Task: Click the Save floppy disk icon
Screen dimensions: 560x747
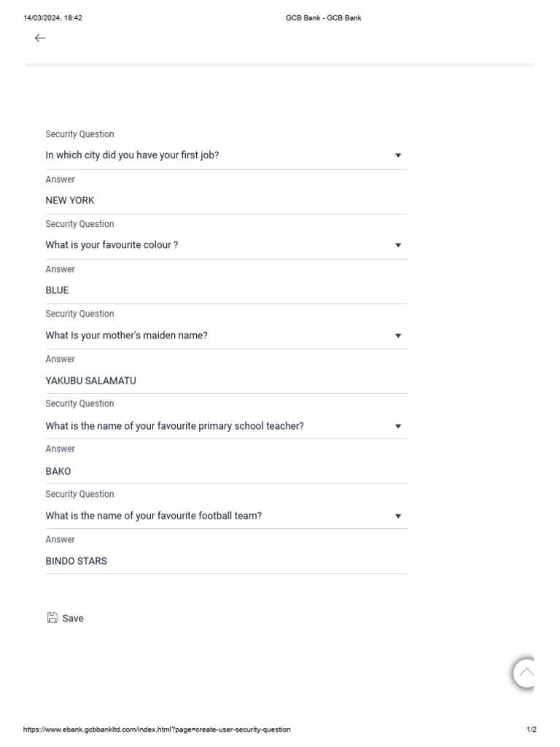Action: [52, 618]
